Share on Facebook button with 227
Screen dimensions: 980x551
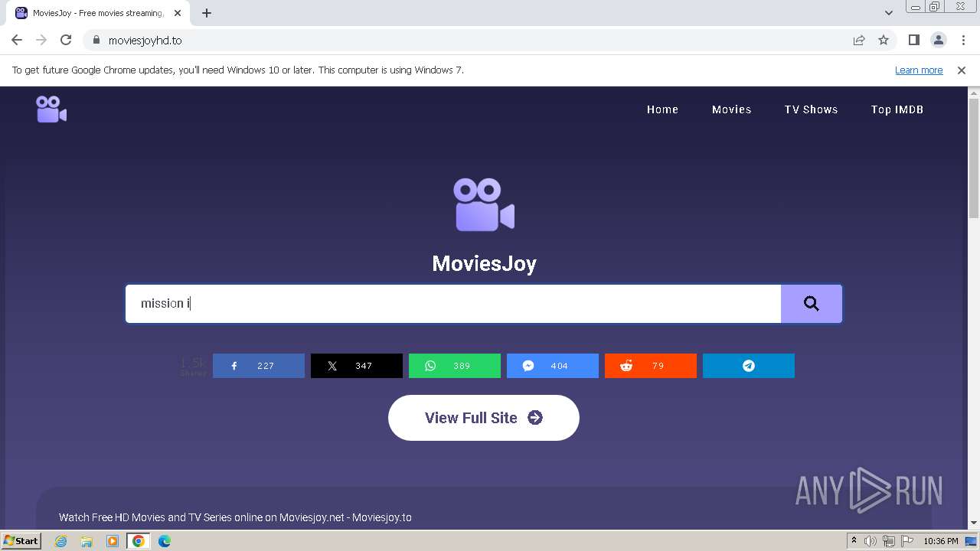pos(259,366)
